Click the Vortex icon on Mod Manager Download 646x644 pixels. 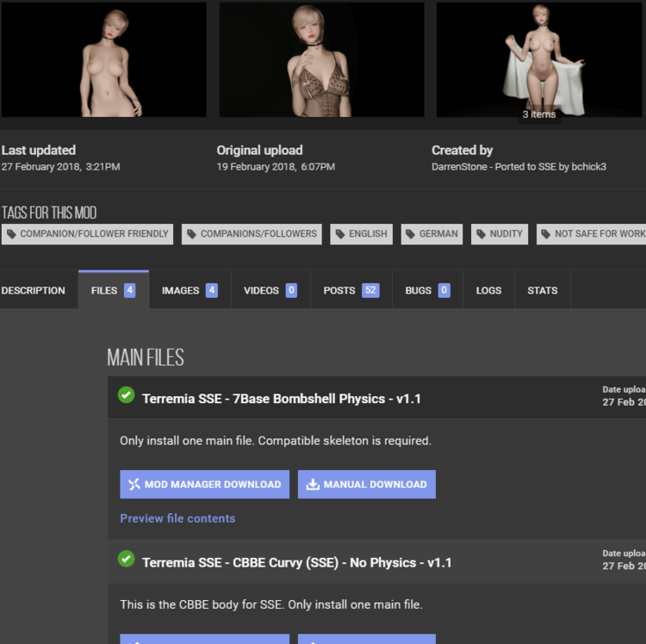click(134, 484)
